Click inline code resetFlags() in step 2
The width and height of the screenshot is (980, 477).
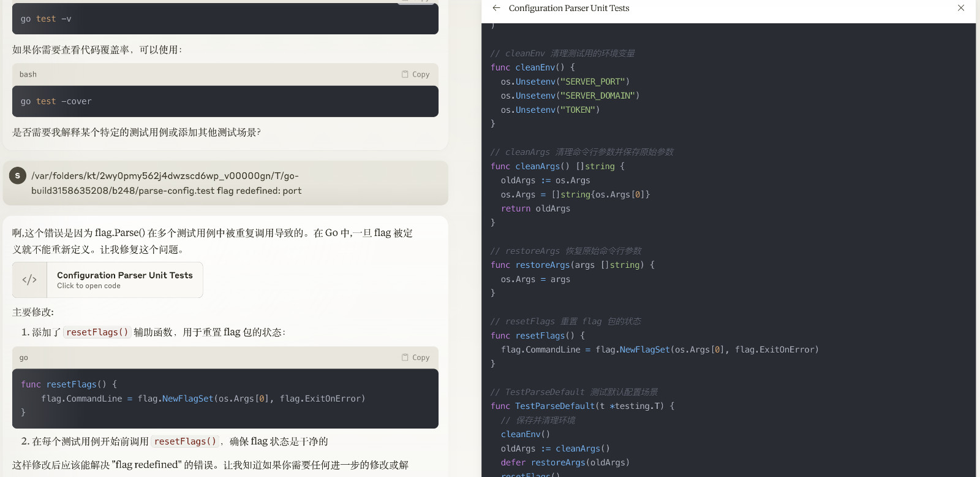coord(185,441)
